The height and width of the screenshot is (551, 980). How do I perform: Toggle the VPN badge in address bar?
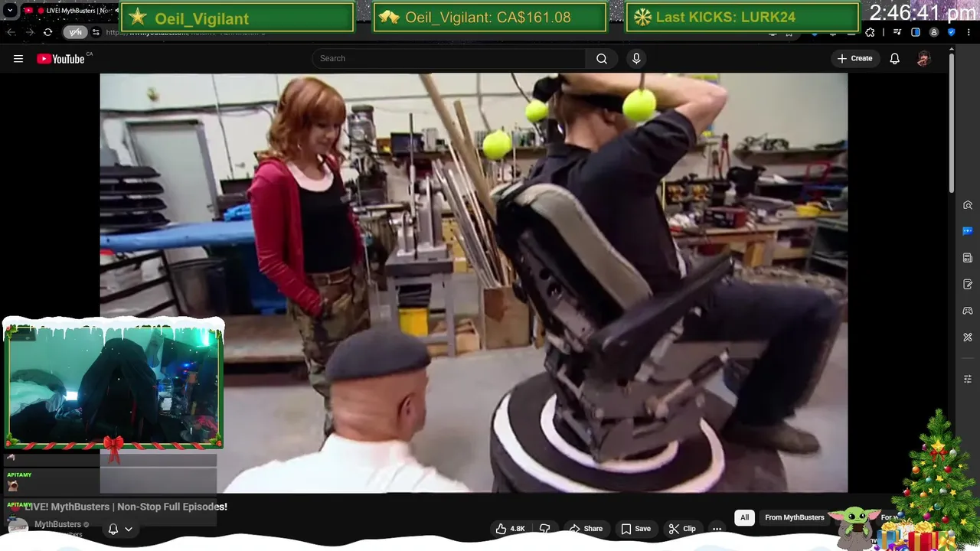75,32
